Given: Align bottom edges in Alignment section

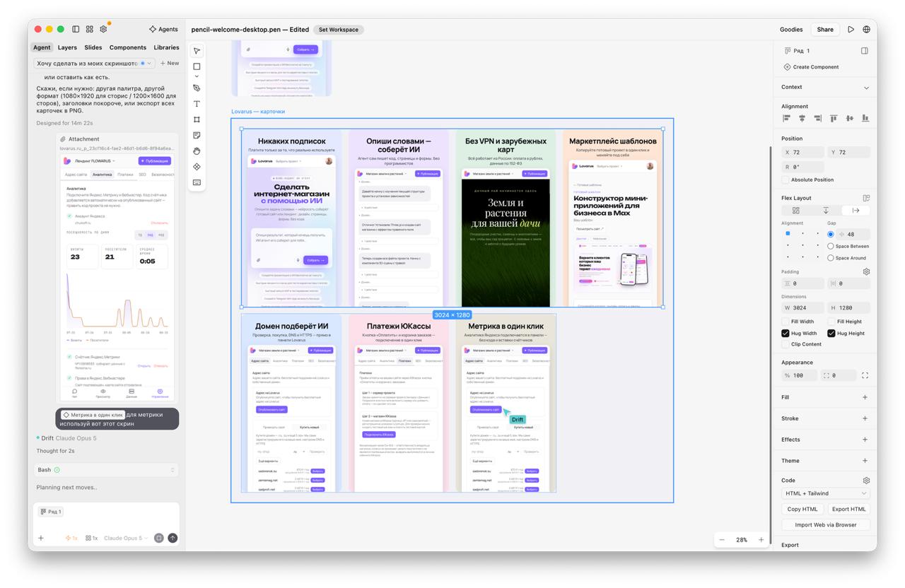Looking at the screenshot, I should [865, 118].
